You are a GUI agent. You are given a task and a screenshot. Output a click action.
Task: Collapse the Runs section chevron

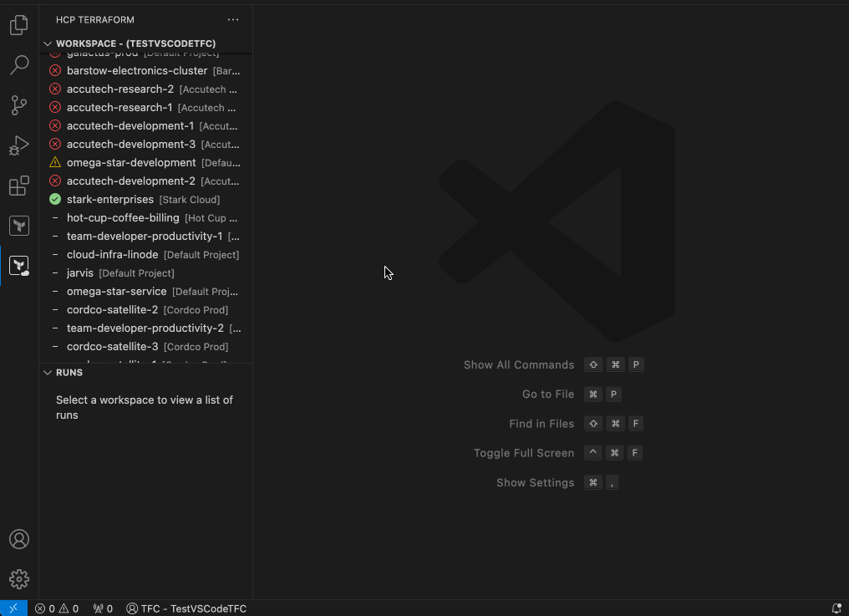click(48, 372)
